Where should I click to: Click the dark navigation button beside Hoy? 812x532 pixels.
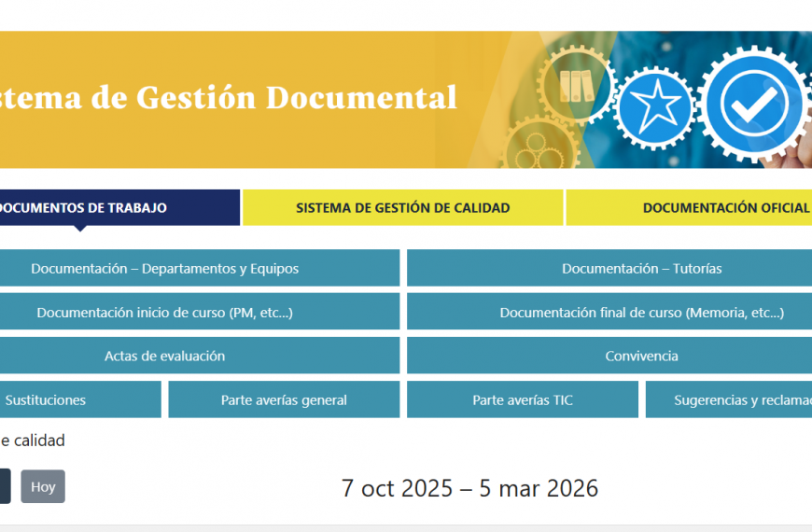point(4,486)
